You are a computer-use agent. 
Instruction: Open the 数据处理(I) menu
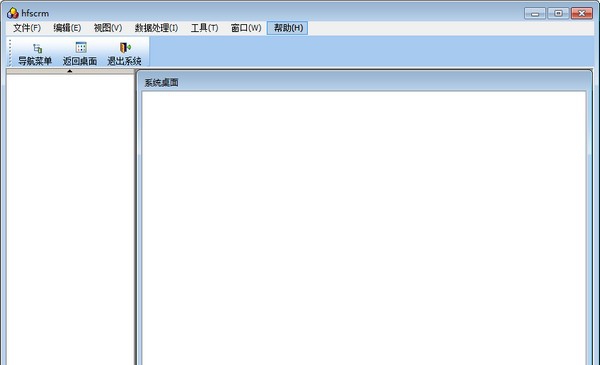pos(156,28)
